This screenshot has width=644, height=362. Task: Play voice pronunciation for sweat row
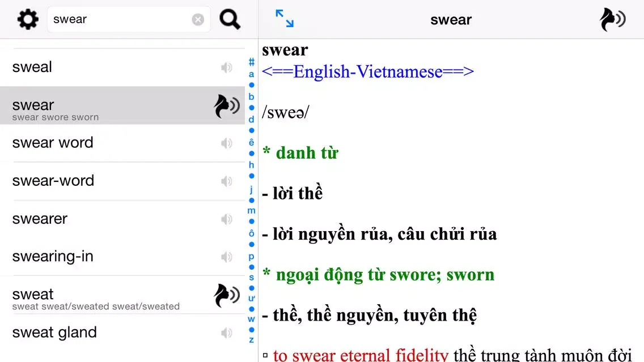[227, 296]
